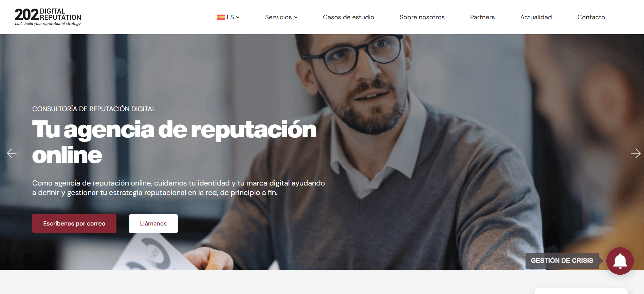Expand the Servicios menu chevron
Screen dimensions: 644x294
coord(296,17)
